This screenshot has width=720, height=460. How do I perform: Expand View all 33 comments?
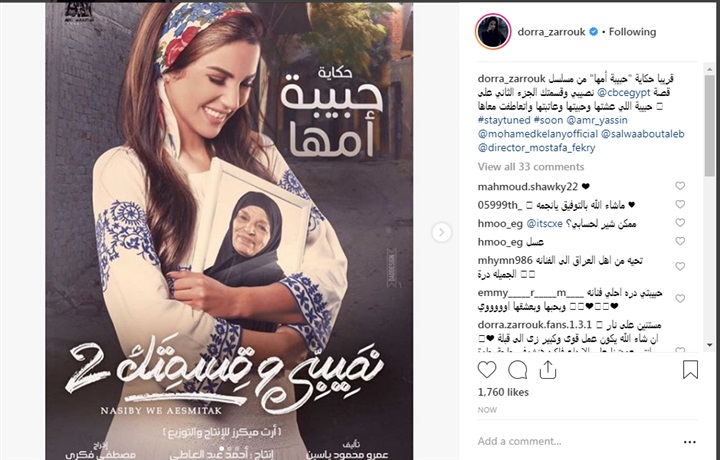pos(531,167)
